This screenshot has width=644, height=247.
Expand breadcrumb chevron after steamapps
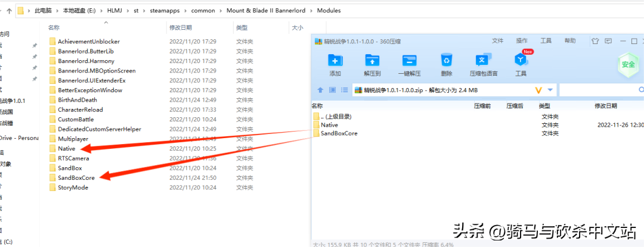click(187, 11)
